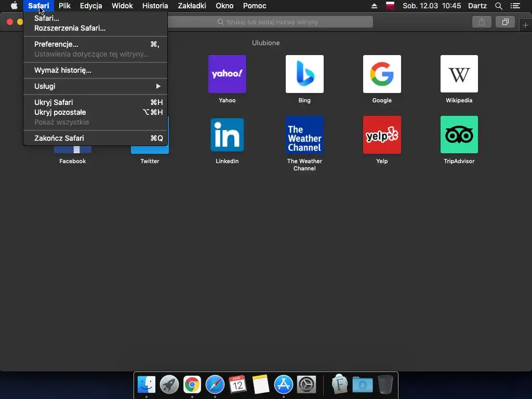Click the Facebook favorite label

pyautogui.click(x=73, y=161)
